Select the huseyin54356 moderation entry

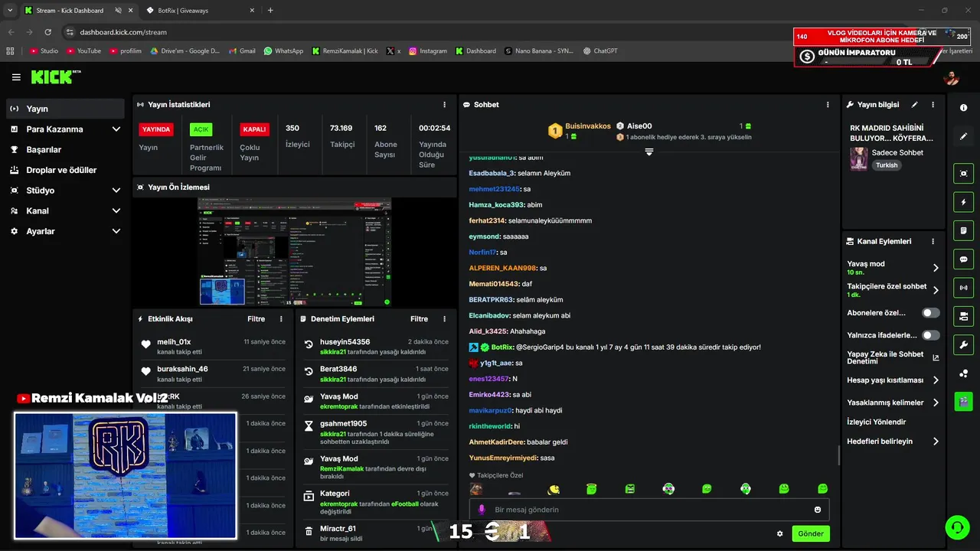tap(375, 347)
